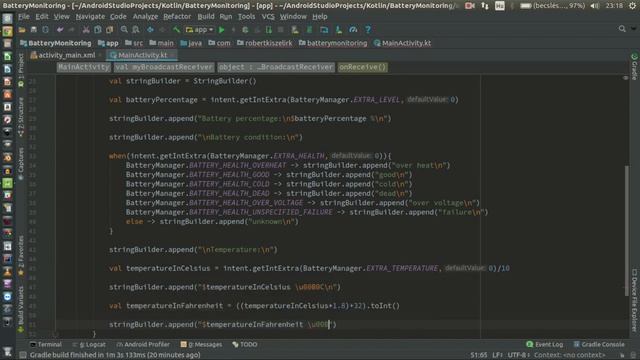Toggle the Logcat tool window
Viewport: 640px width, 360px height.
click(x=89, y=344)
